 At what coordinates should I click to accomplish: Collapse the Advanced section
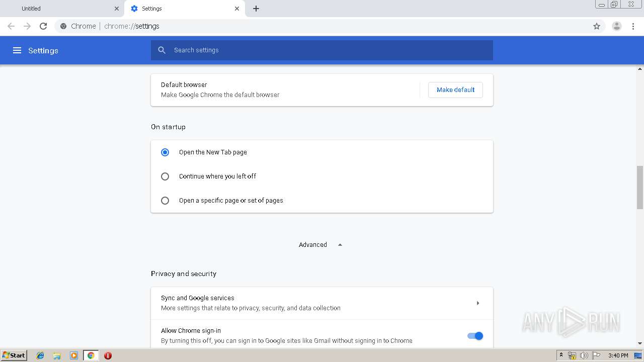tap(320, 245)
